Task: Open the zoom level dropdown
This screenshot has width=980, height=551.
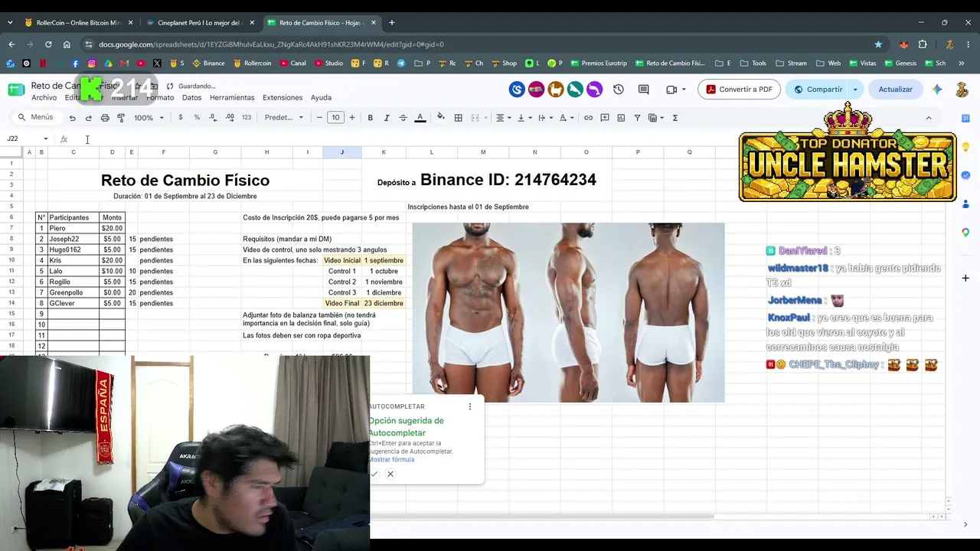Action: click(x=149, y=118)
